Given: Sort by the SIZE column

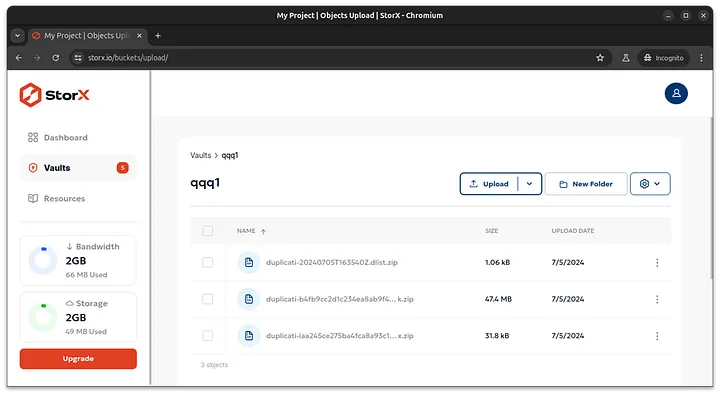Looking at the screenshot, I should pyautogui.click(x=491, y=231).
